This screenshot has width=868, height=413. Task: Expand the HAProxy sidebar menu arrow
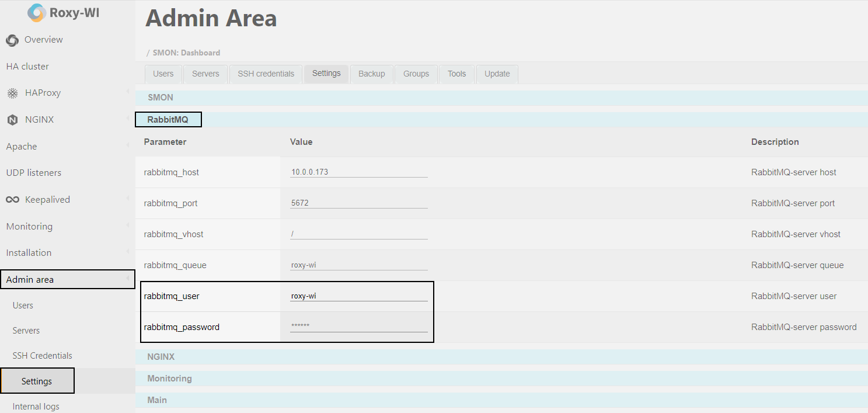click(127, 93)
